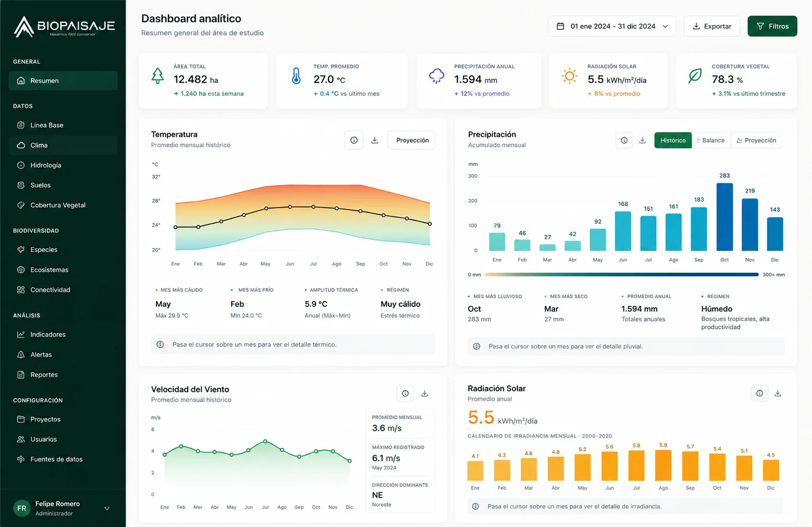Image resolution: width=812 pixels, height=527 pixels.
Task: Click the leaf icon in Cobertura Vegetal card
Action: click(x=695, y=76)
